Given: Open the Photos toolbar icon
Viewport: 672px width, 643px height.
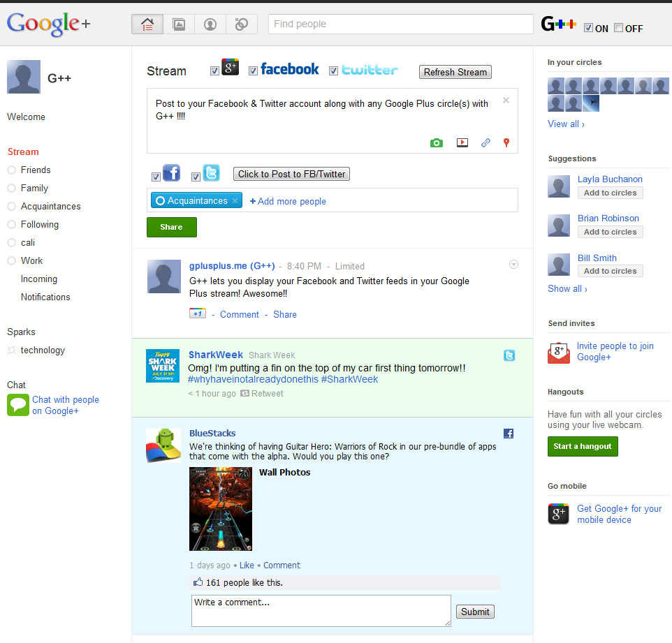Looking at the screenshot, I should click(179, 24).
